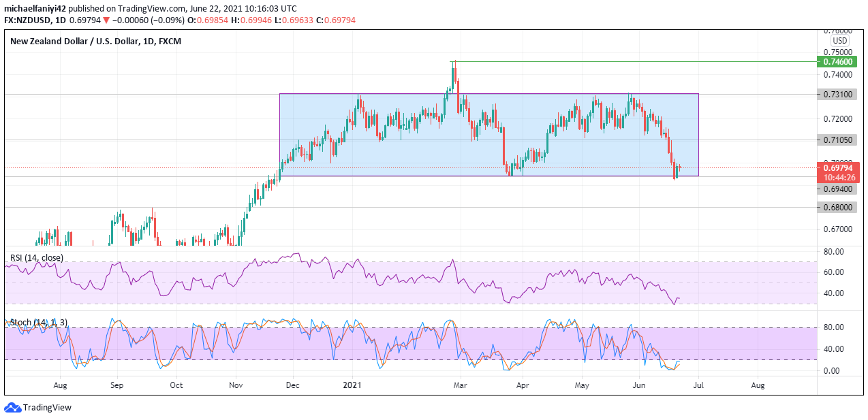Click the Oct time axis label
Screen dimensions: 868x420
point(176,385)
